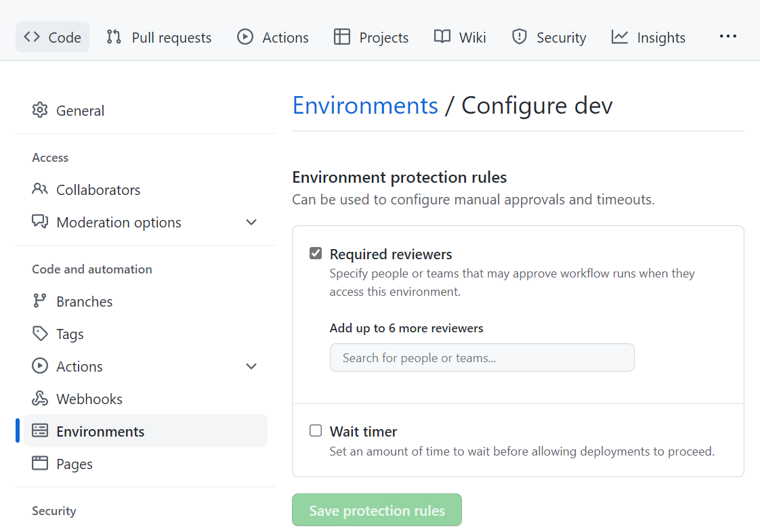Viewport: 760px width, 532px height.
Task: Open the overflow menu with three dots
Action: (727, 37)
